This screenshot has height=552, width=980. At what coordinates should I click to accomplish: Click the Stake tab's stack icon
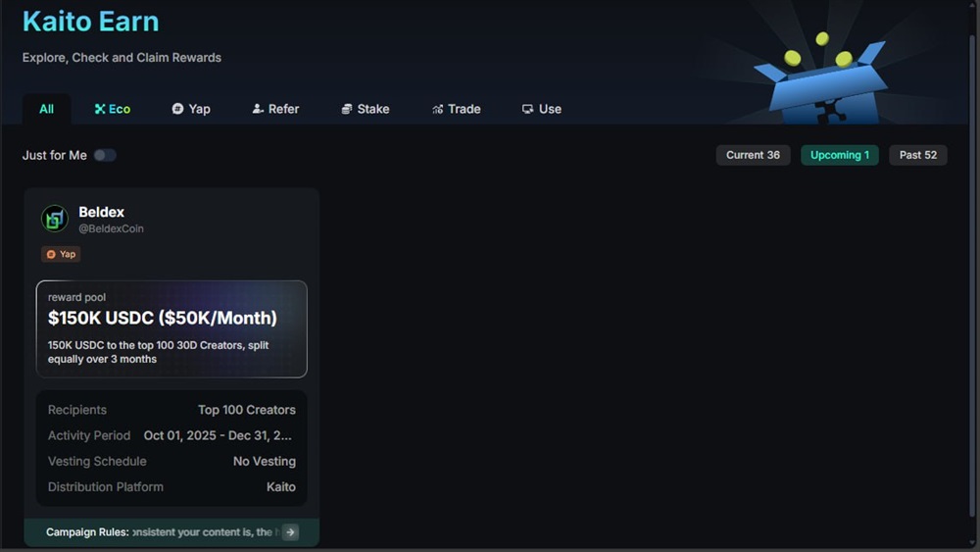click(347, 109)
